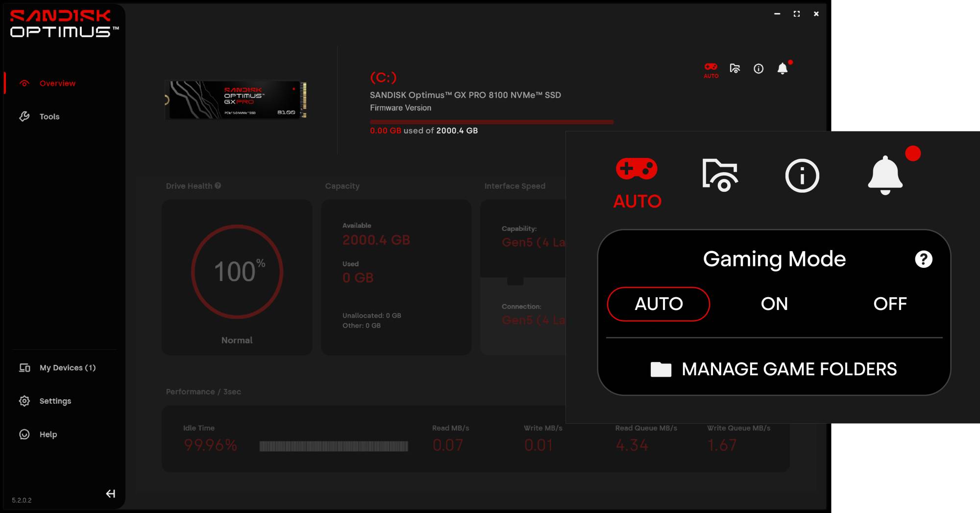Maximize the Optimus window

[x=797, y=14]
